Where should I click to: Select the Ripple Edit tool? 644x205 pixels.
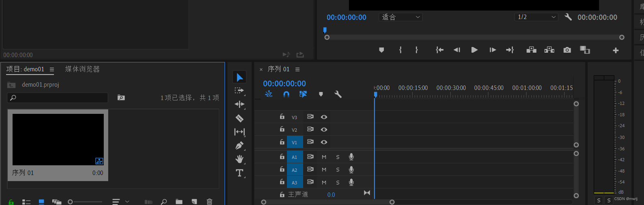click(240, 104)
